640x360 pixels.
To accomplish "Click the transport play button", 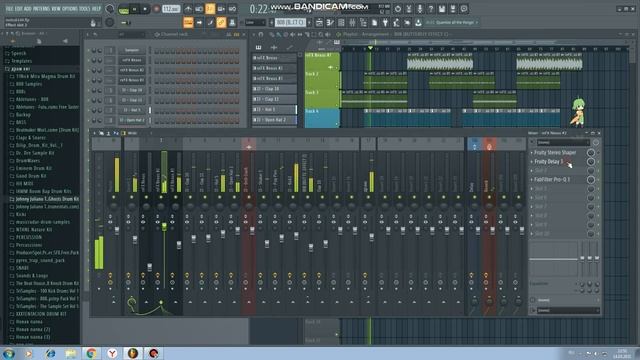I will (x=134, y=9).
